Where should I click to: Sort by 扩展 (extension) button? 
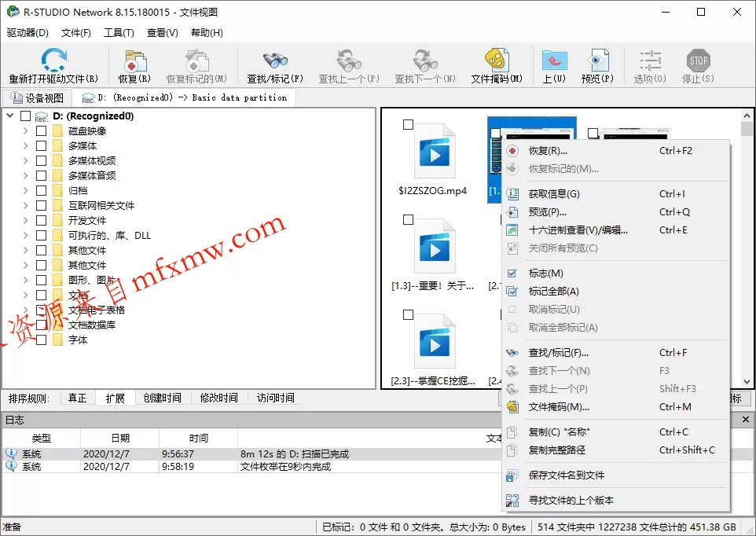pos(116,398)
